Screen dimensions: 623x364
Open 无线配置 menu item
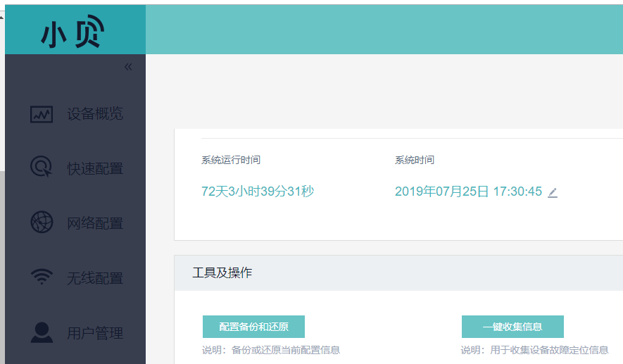point(95,278)
